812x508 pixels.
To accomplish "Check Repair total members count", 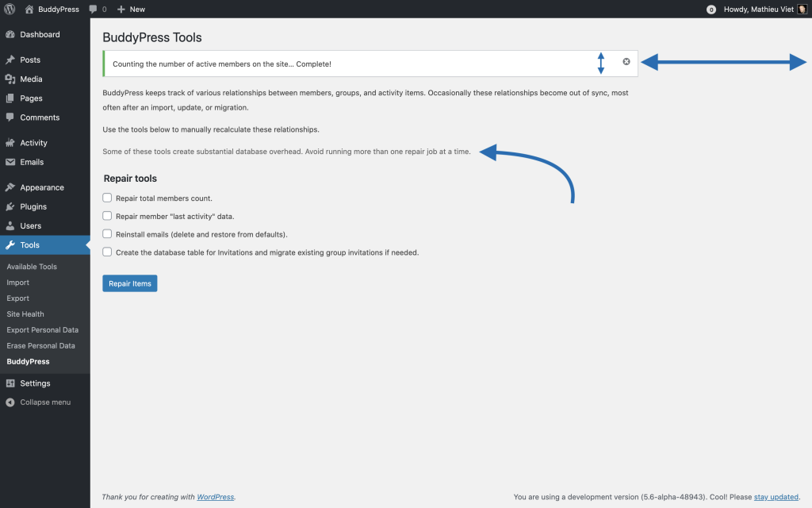I will [107, 198].
